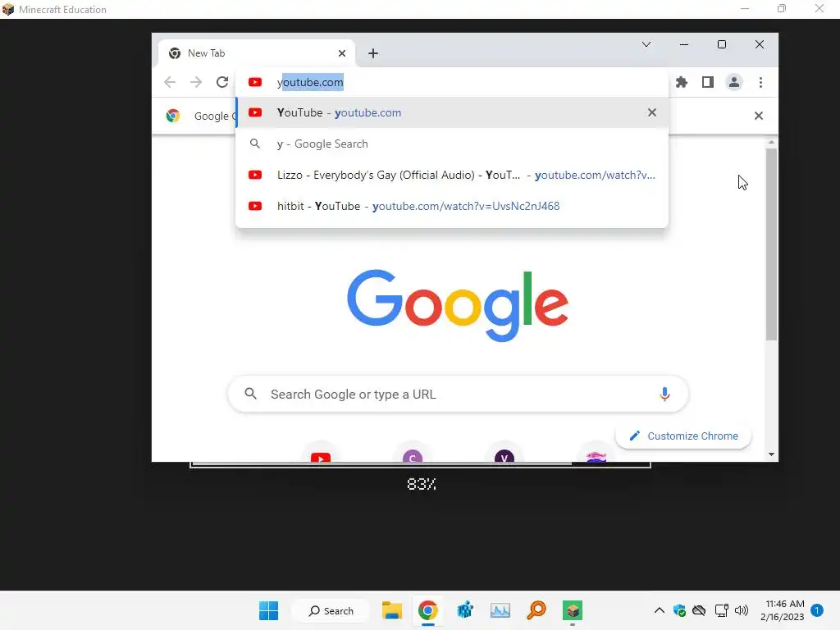Open the volume speaker tray icon

click(742, 610)
